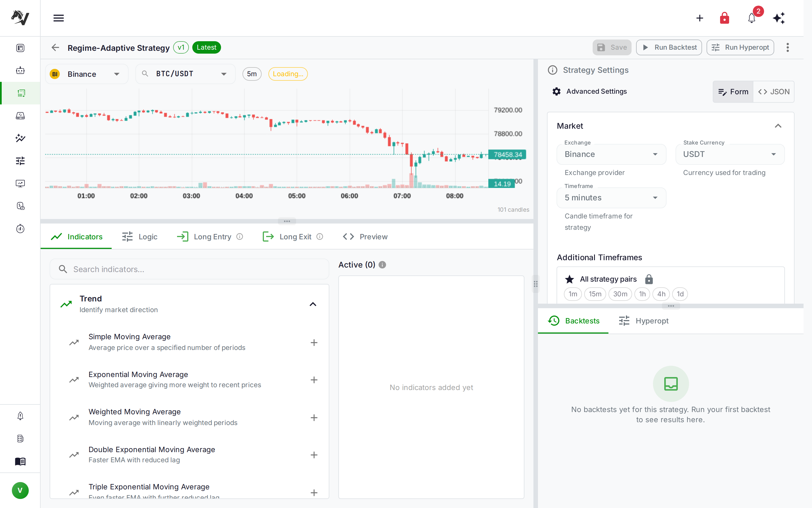Switch to the Indicators tab
The width and height of the screenshot is (812, 508).
tap(76, 237)
